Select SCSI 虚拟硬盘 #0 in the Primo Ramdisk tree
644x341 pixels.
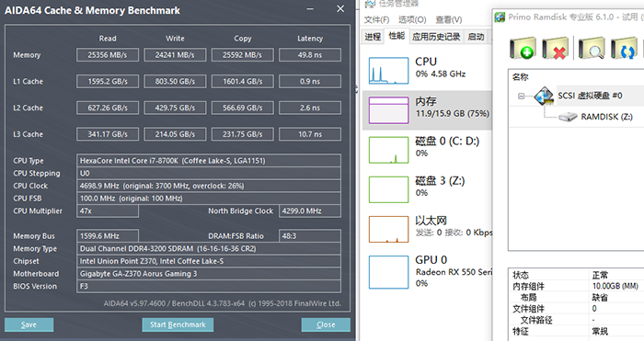point(590,96)
